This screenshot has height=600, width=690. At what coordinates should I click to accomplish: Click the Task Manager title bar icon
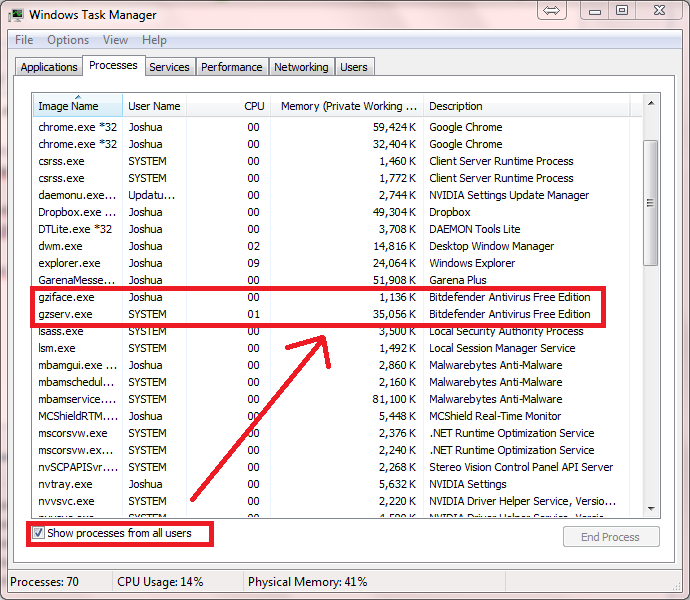16,15
